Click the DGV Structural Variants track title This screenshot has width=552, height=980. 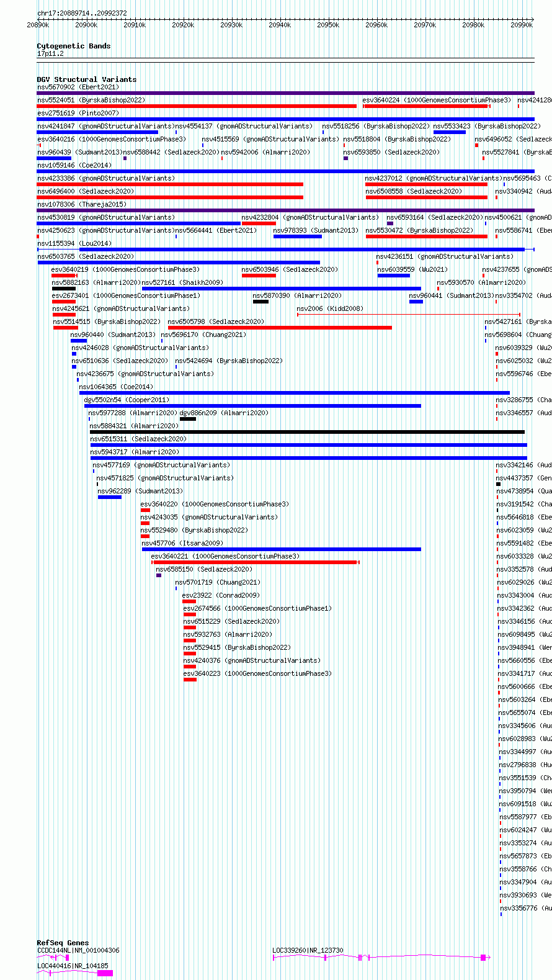[x=87, y=79]
